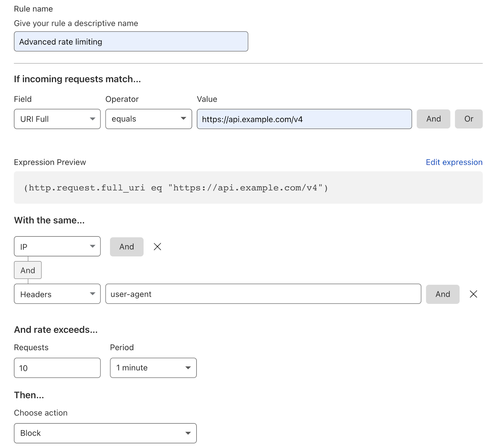Open the Block action dropdown

105,433
